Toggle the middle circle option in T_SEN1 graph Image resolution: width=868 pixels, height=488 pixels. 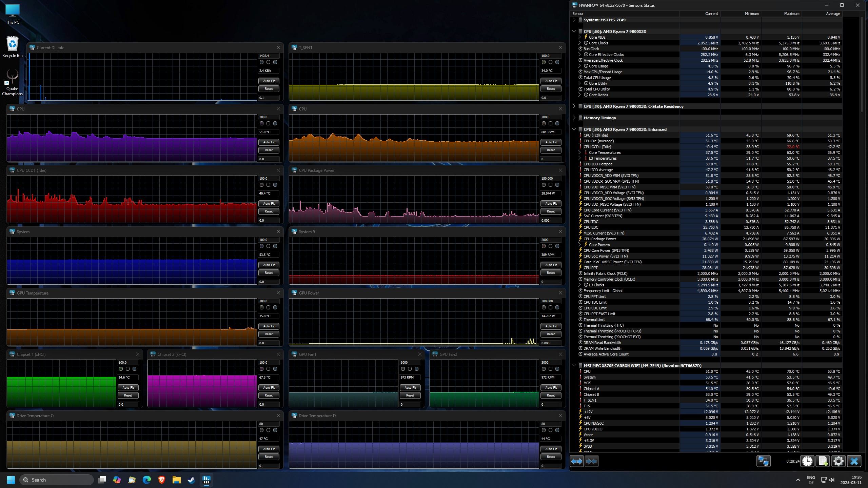click(550, 62)
